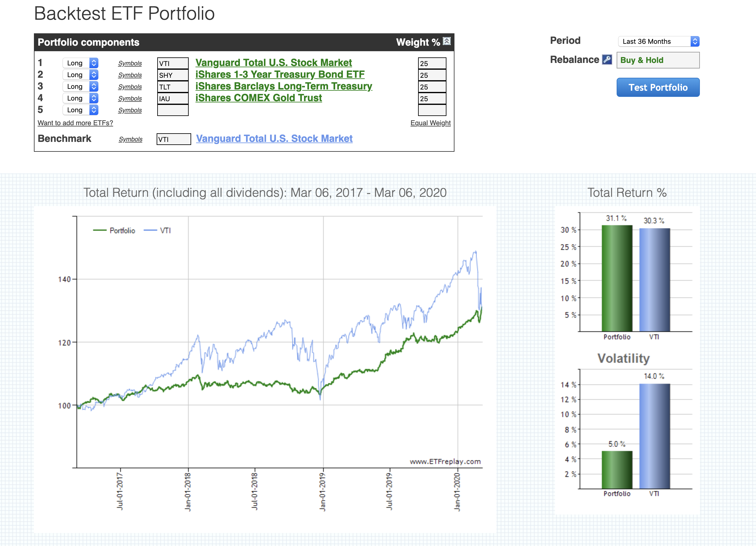Click the 30.3 % return value label
Image resolution: width=756 pixels, height=546 pixels.
coord(654,221)
